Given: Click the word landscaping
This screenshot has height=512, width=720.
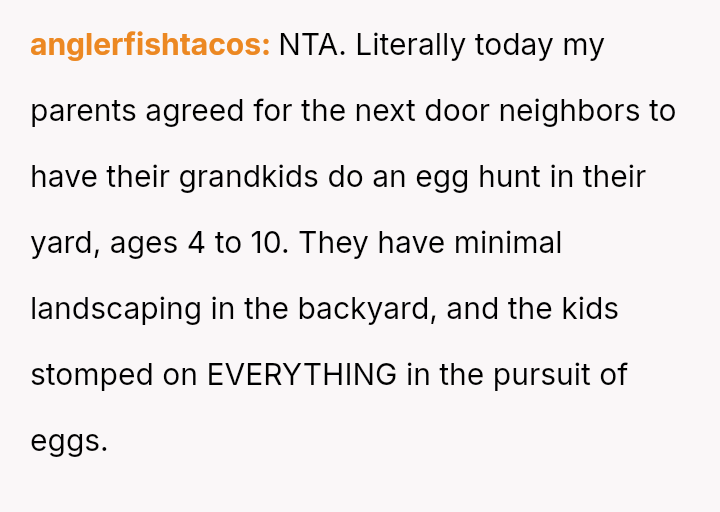Looking at the screenshot, I should pos(116,309).
